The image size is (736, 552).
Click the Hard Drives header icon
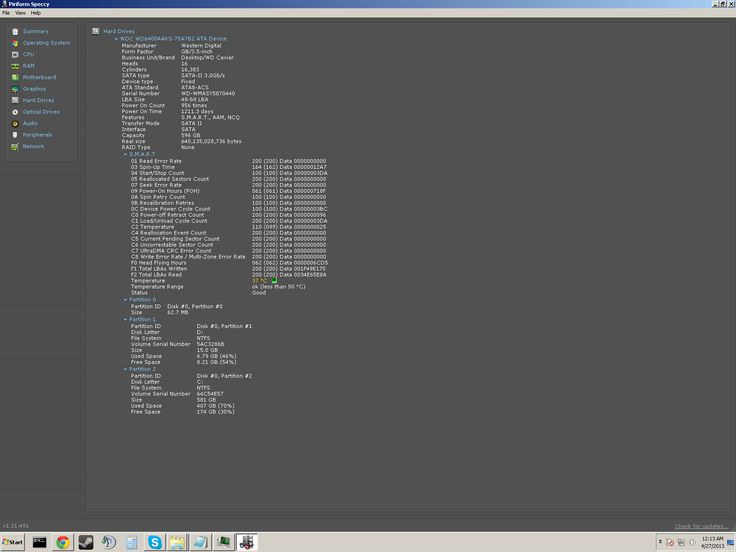pyautogui.click(x=95, y=31)
